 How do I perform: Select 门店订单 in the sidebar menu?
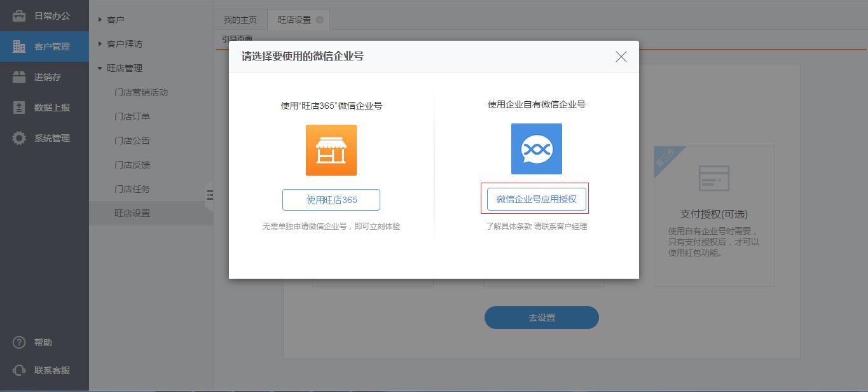click(x=132, y=116)
